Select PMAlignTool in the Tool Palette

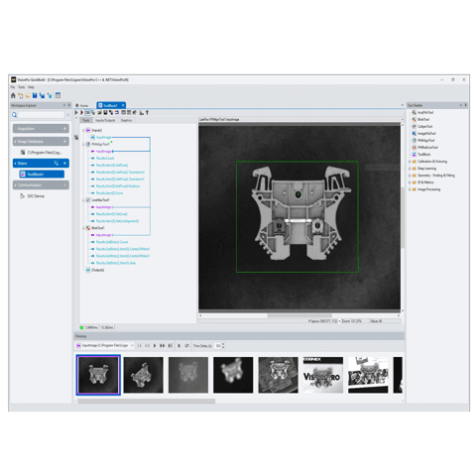tap(423, 140)
